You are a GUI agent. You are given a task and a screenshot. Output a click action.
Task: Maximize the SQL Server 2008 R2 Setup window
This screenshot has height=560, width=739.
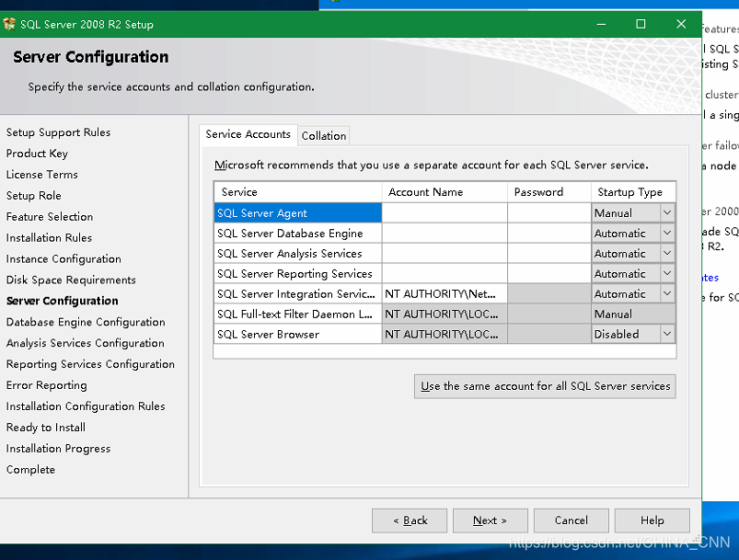click(x=641, y=24)
